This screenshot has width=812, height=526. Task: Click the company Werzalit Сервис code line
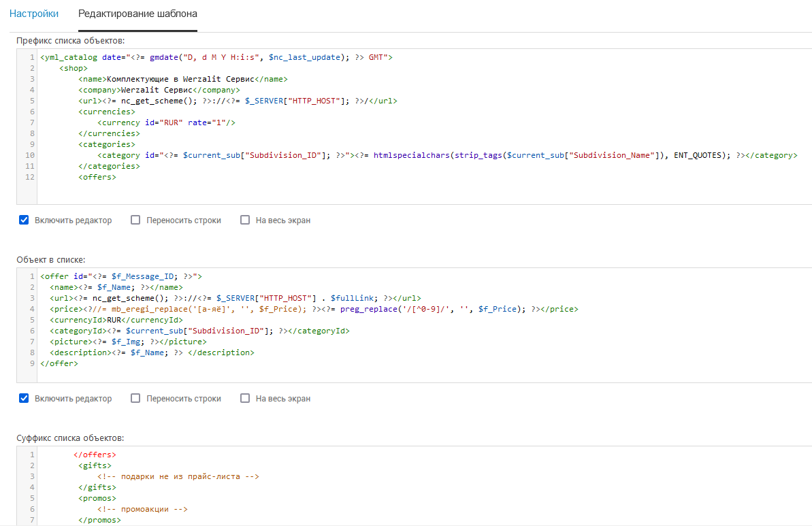click(159, 90)
